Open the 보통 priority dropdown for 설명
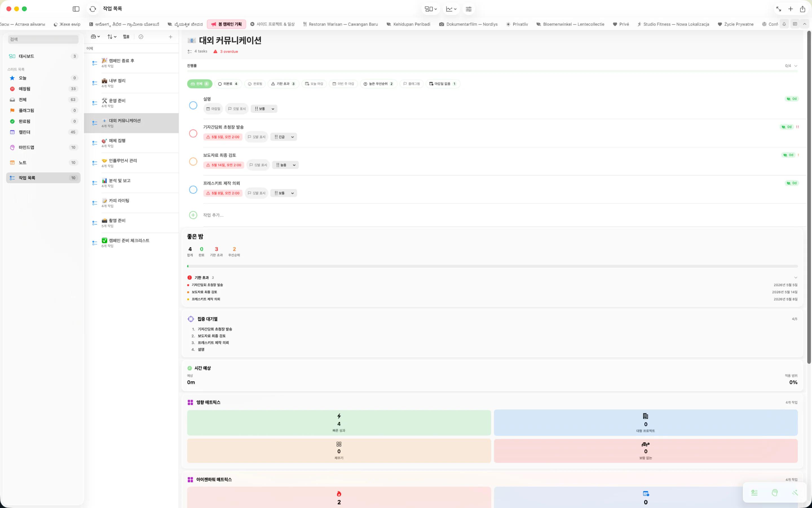 coord(264,109)
